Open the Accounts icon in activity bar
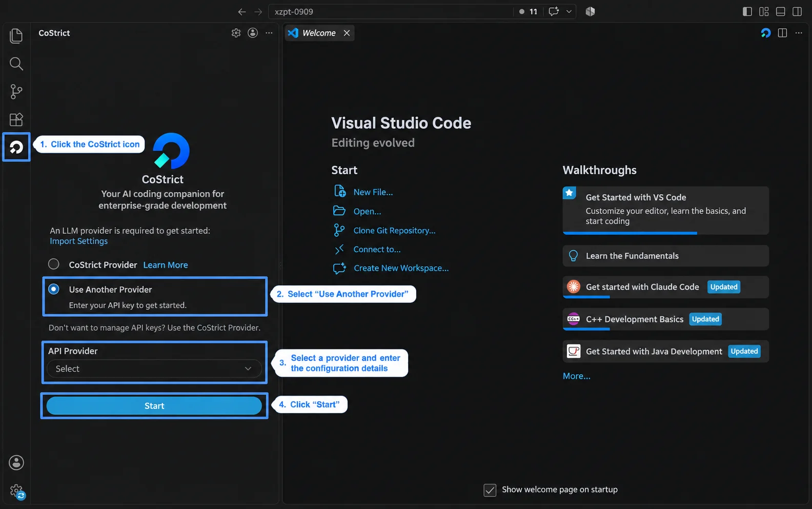812x509 pixels. [x=16, y=463]
